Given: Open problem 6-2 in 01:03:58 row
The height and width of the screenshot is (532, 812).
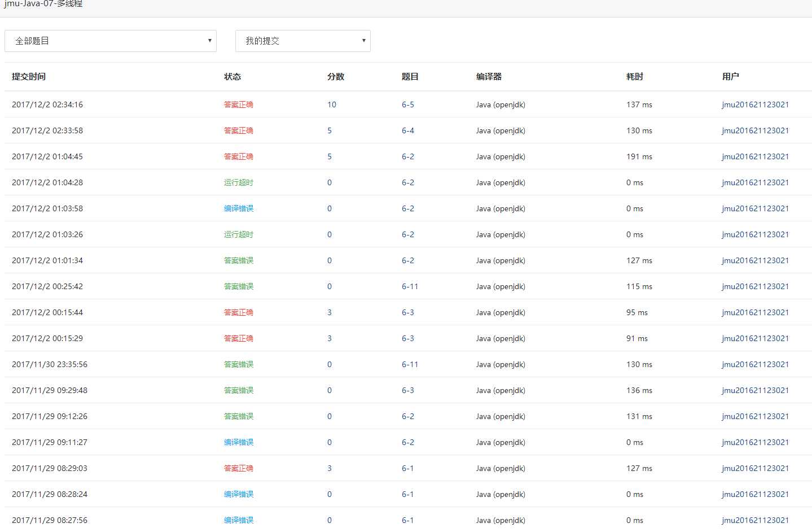Looking at the screenshot, I should [x=408, y=208].
